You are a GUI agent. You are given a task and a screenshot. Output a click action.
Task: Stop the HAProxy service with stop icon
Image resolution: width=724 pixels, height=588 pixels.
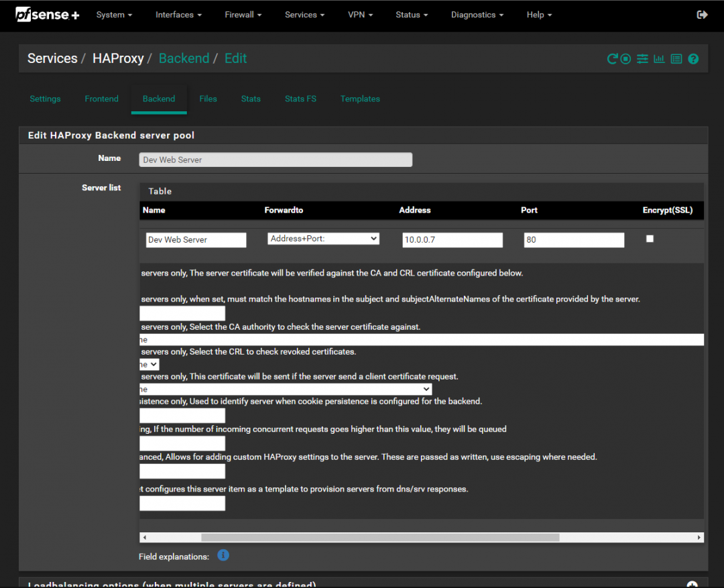[x=625, y=58]
